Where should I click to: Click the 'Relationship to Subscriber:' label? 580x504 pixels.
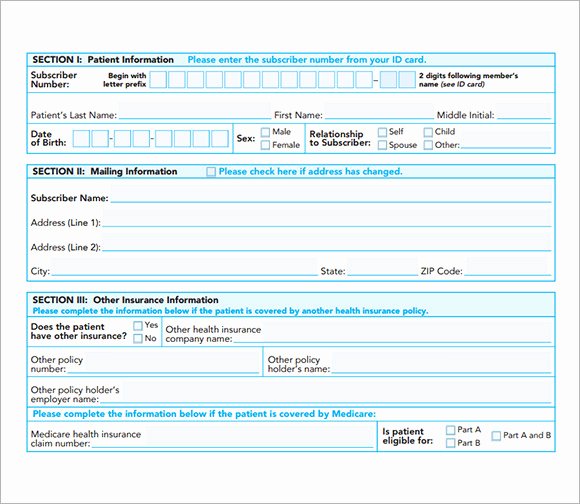click(340, 138)
